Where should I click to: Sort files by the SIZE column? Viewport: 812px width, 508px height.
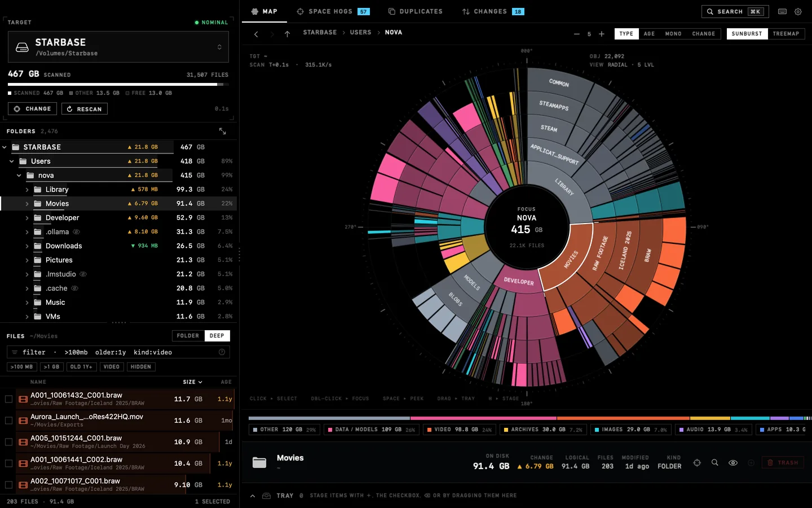coord(192,382)
